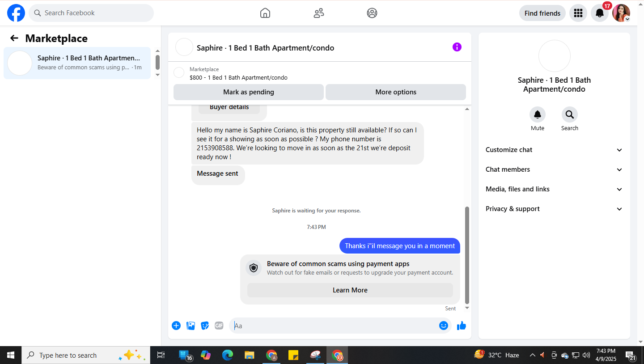Open notifications bell showing 17

pos(600,13)
